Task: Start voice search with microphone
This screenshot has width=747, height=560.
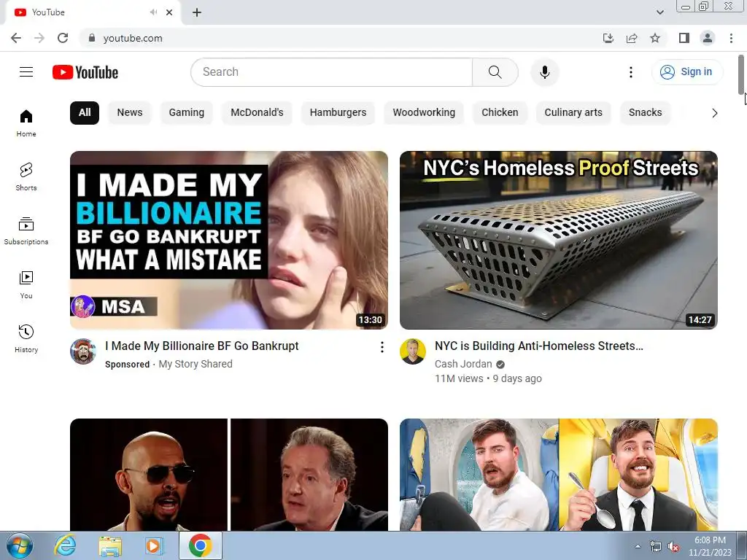Action: 545,72
